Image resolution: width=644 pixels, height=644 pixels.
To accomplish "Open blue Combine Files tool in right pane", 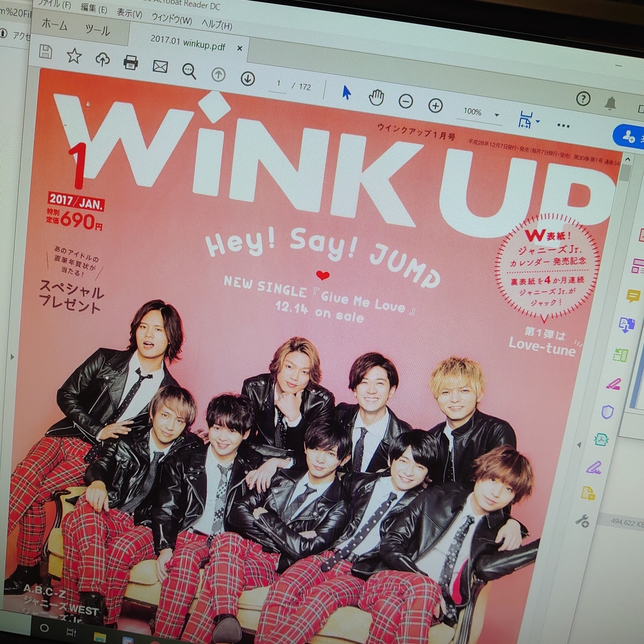I will [626, 325].
